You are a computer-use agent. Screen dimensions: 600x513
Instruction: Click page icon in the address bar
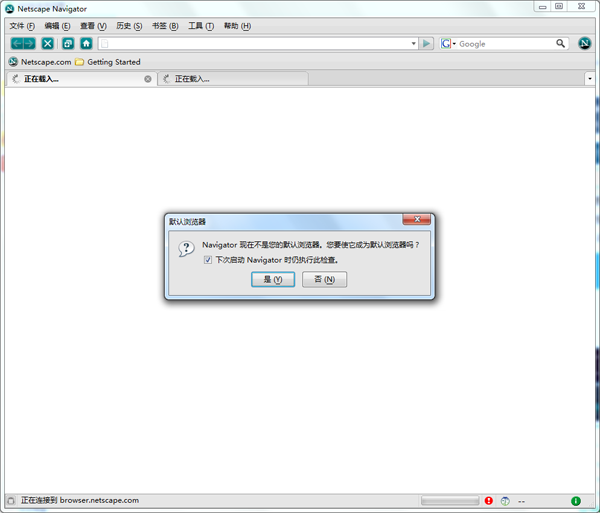coord(104,44)
